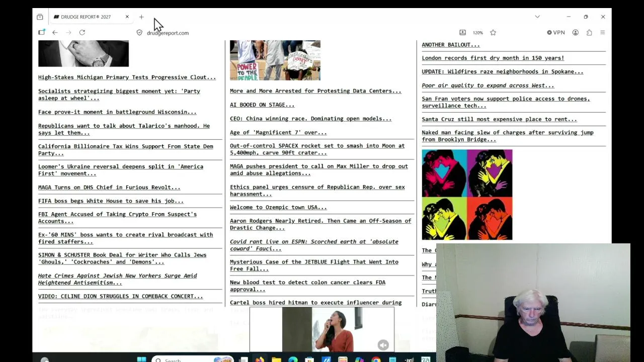Screen dimensions: 644x362
Task: Open 'ANOTHER BAILOUT' headline
Action: (451, 45)
